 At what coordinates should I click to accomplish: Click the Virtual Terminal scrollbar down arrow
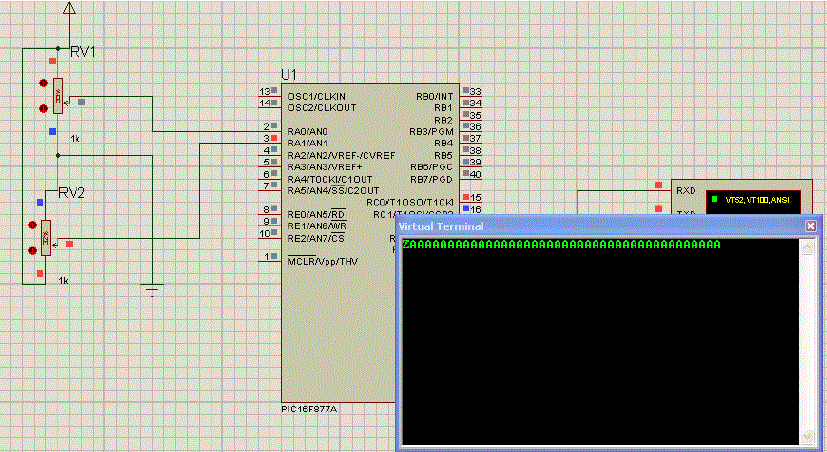click(809, 437)
